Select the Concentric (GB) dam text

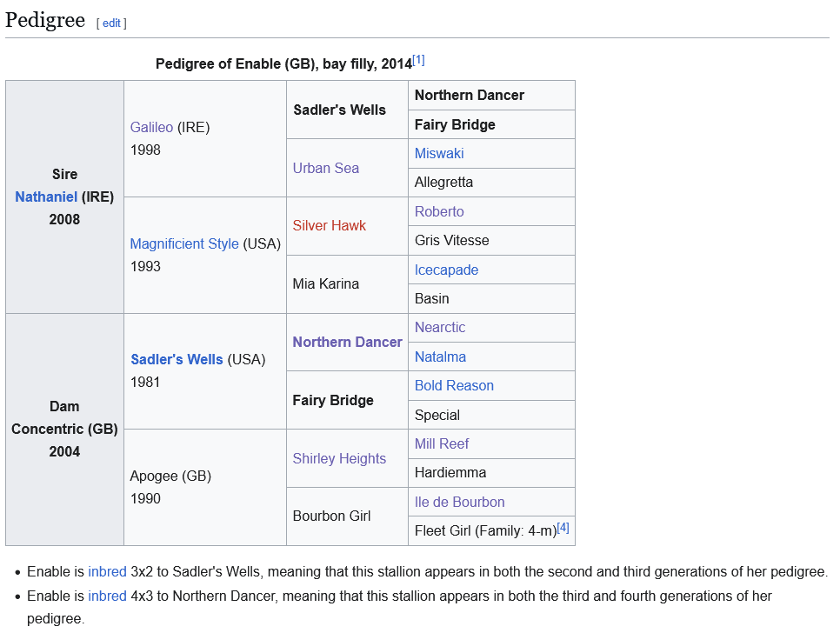click(64, 429)
